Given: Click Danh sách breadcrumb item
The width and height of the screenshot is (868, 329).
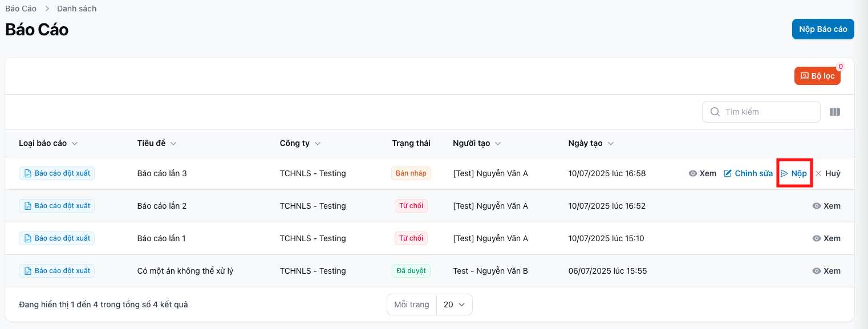Looking at the screenshot, I should pos(76,9).
